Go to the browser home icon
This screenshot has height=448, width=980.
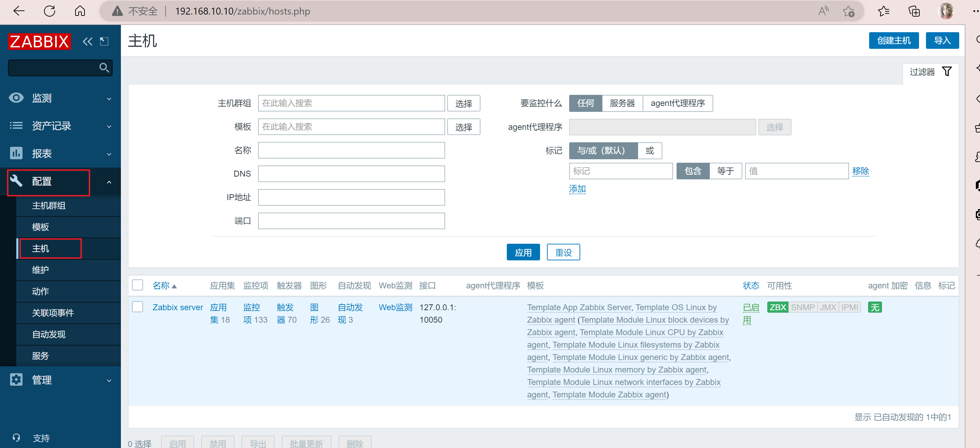[80, 11]
